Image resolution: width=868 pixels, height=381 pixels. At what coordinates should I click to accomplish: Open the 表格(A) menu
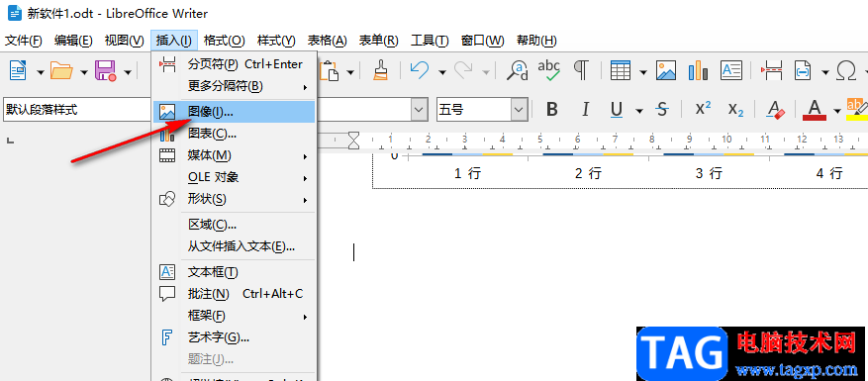tap(327, 41)
